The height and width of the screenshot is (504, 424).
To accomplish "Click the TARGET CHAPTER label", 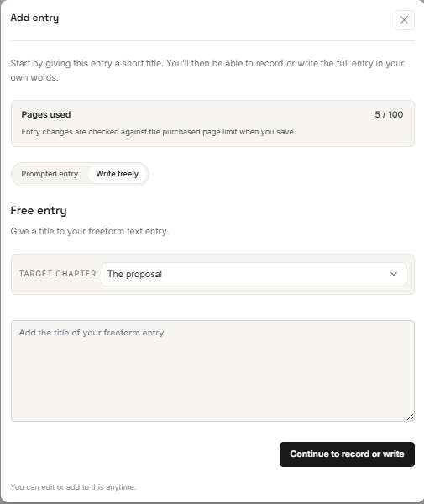I will point(57,274).
